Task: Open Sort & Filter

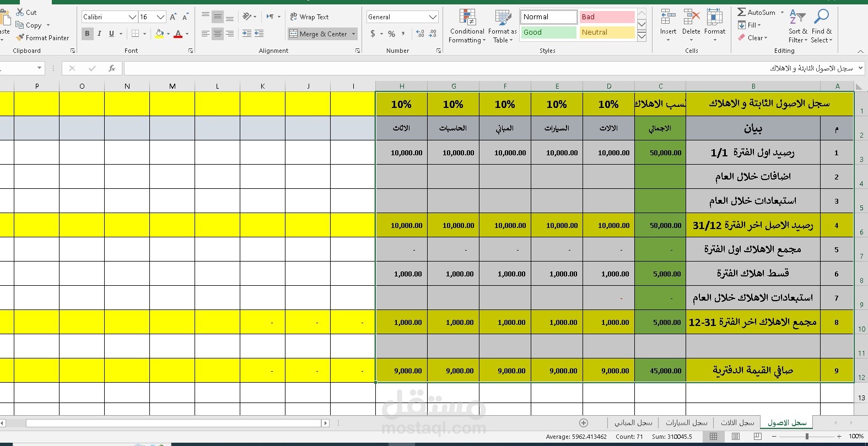Action: tap(797, 26)
